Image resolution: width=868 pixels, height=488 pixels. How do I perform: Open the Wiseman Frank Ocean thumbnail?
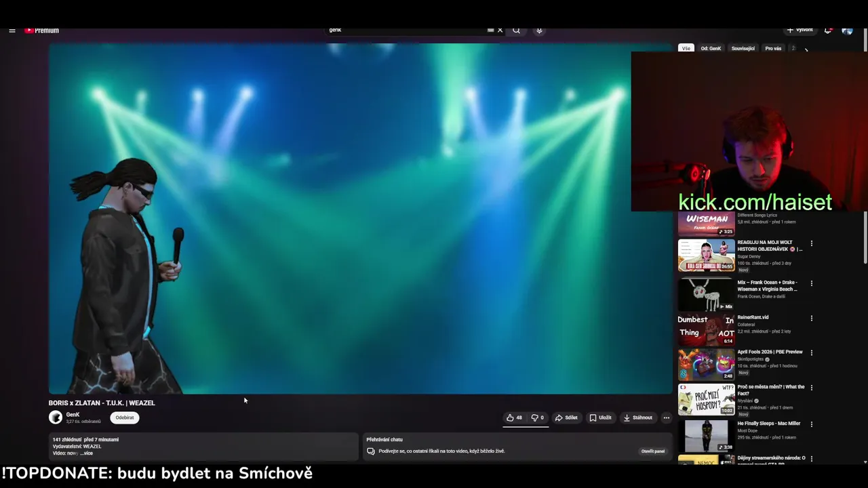(x=706, y=224)
